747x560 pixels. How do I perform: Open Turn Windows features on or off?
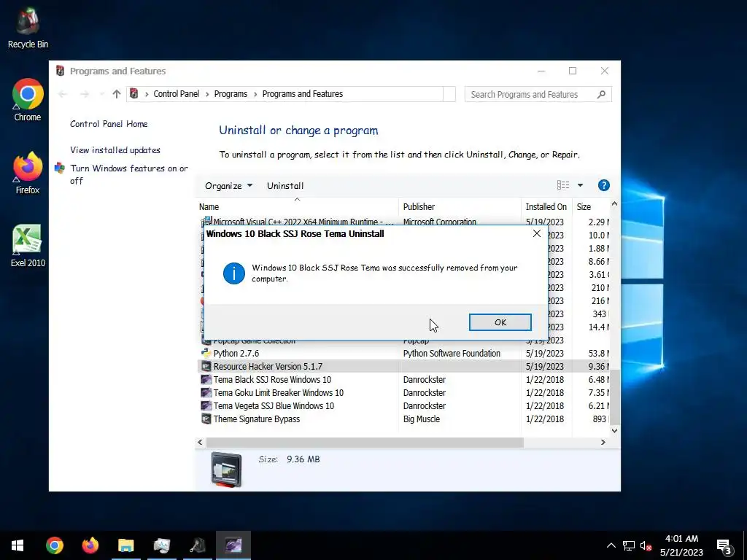pyautogui.click(x=128, y=174)
